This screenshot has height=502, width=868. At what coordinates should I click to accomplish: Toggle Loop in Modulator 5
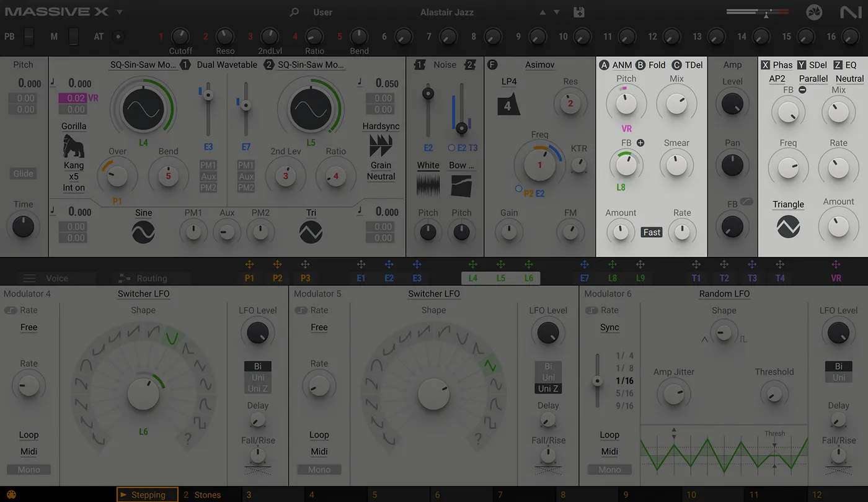click(x=319, y=435)
